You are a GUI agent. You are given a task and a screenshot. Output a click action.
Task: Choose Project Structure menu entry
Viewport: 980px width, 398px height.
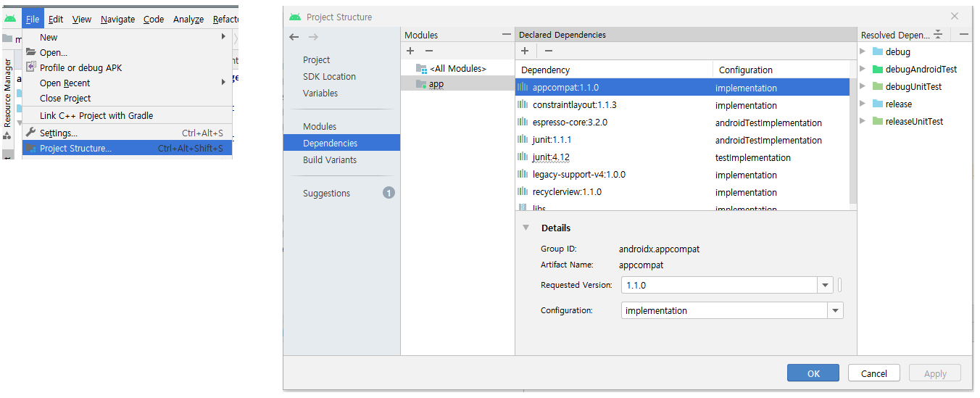[x=128, y=148]
